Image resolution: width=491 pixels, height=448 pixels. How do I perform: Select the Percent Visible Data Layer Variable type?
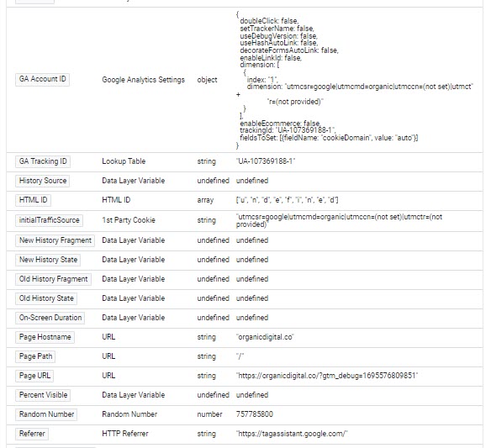tap(134, 395)
